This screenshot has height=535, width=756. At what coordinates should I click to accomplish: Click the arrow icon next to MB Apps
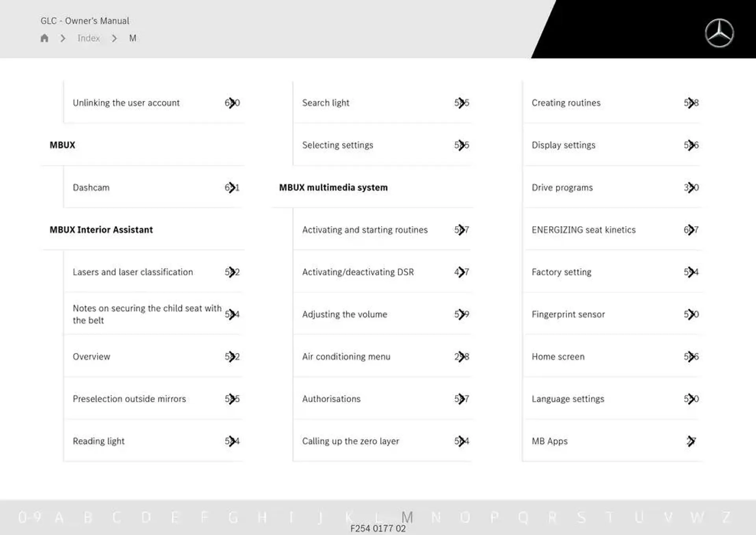[691, 440]
